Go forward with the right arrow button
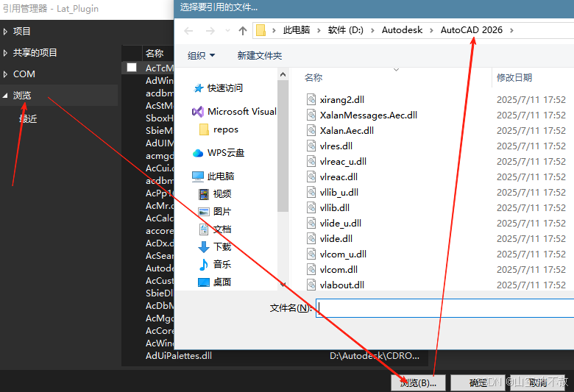This screenshot has height=392, width=574. [x=210, y=31]
